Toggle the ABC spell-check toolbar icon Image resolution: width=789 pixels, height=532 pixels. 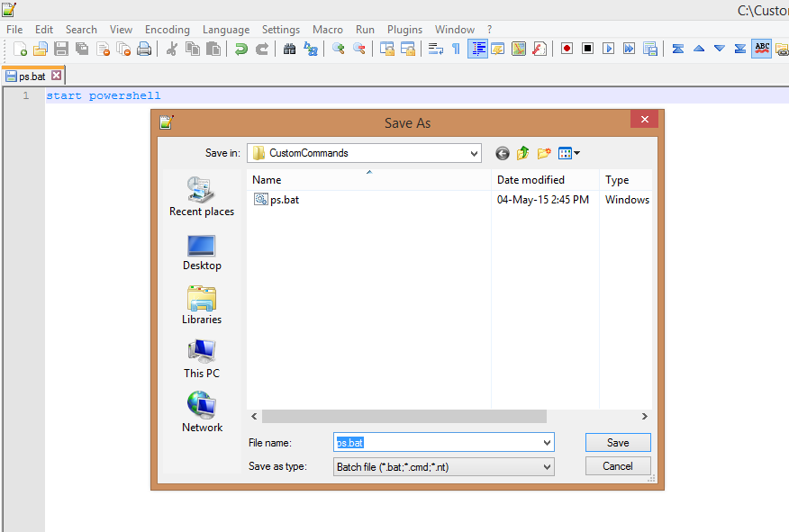click(762, 49)
